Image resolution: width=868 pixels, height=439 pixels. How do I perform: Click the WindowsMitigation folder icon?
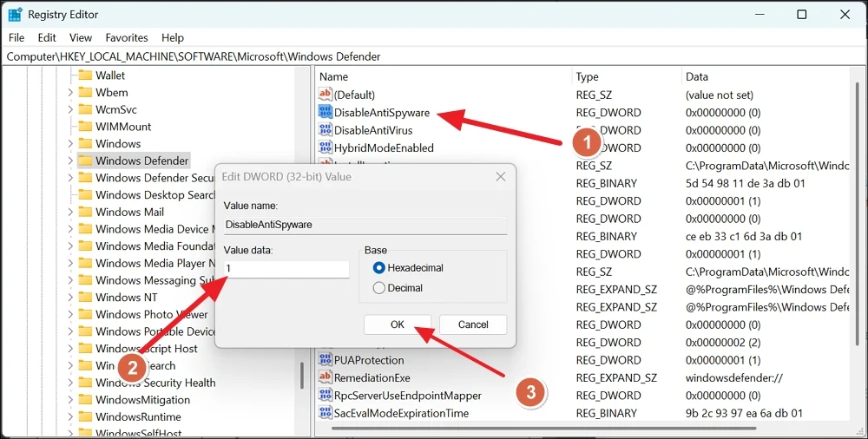tap(85, 399)
